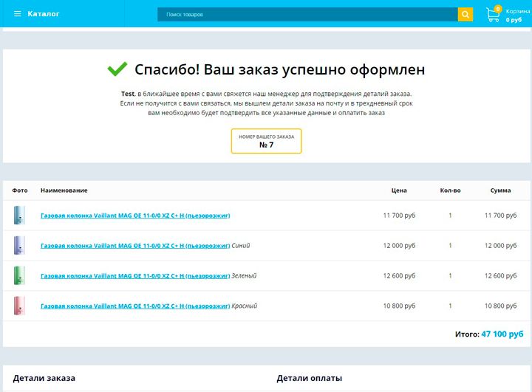
Task: Open the white Vaillant water heater thumbnail
Action: [x=19, y=216]
